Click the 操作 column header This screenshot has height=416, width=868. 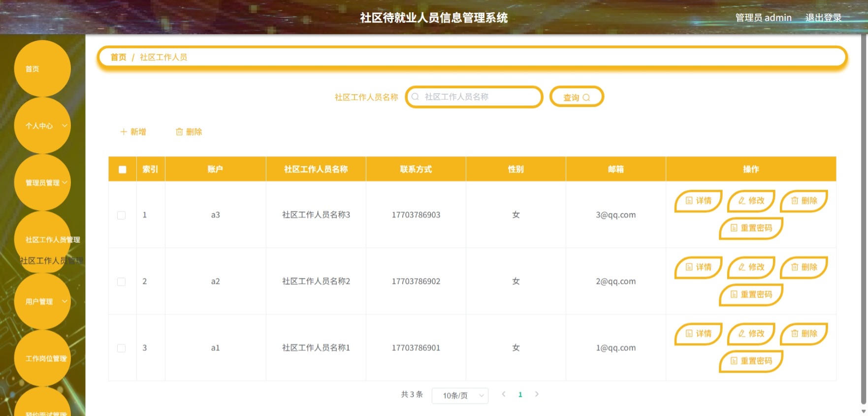point(751,169)
